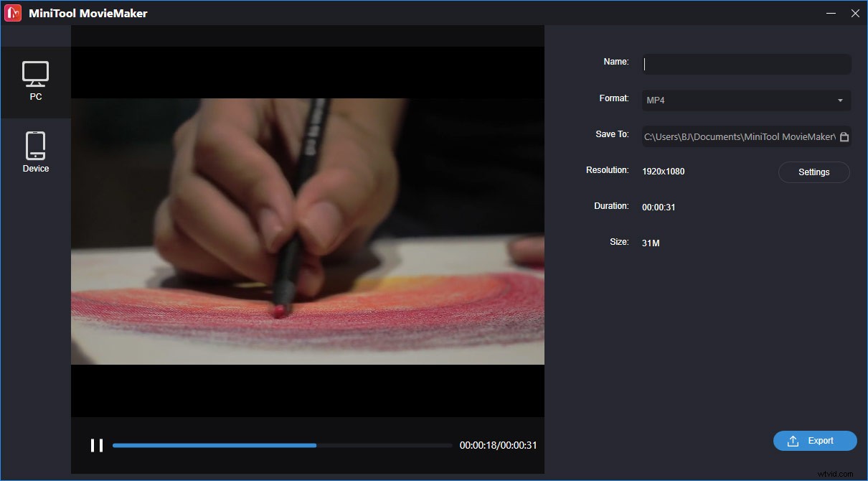Open the Save To folder browser icon
The height and width of the screenshot is (481, 868).
point(844,136)
